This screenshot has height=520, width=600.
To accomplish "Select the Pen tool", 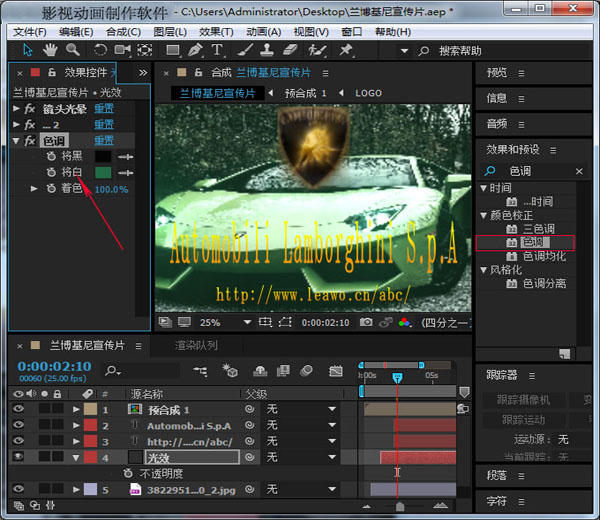I will [195, 50].
